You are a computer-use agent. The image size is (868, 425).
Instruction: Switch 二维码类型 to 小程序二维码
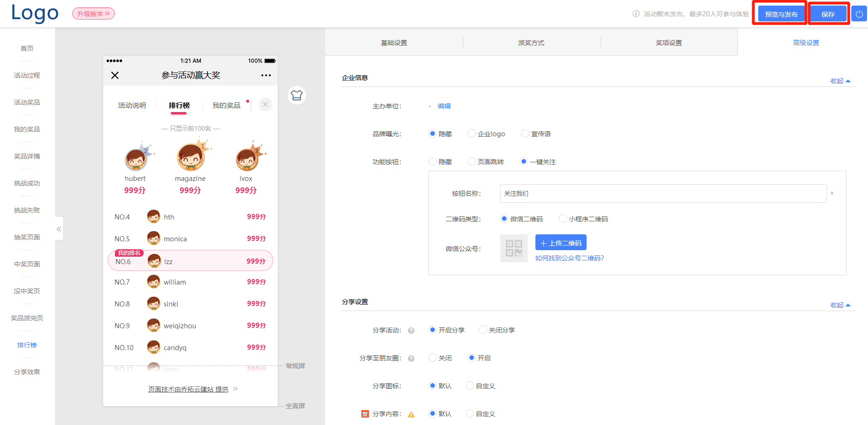563,219
